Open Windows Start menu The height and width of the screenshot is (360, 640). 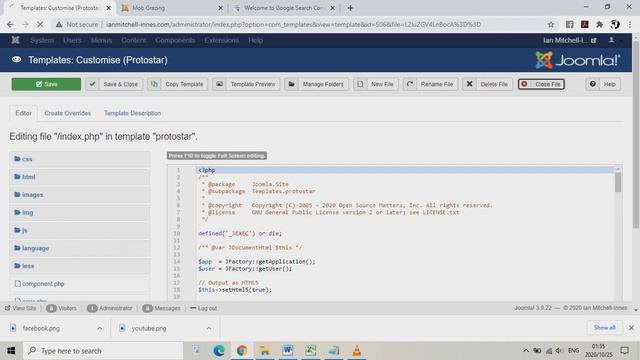click(11, 351)
